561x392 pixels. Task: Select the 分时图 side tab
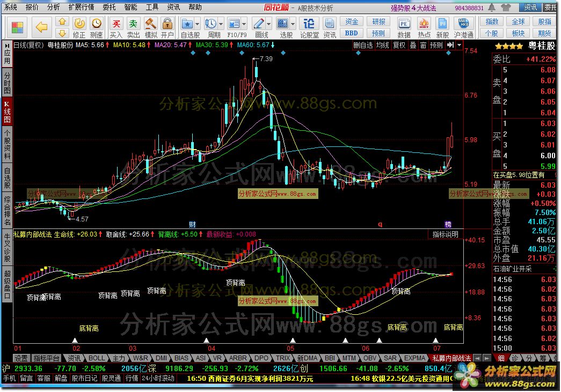7,83
